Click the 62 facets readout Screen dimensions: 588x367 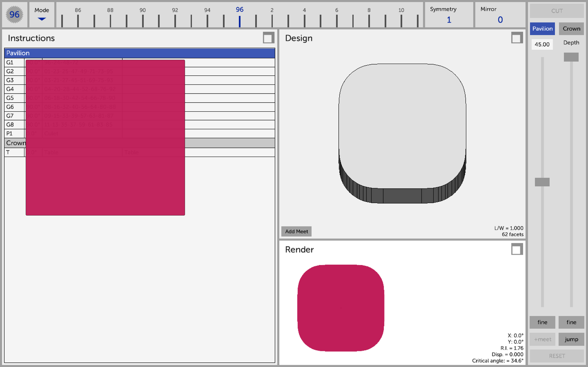[512, 235]
